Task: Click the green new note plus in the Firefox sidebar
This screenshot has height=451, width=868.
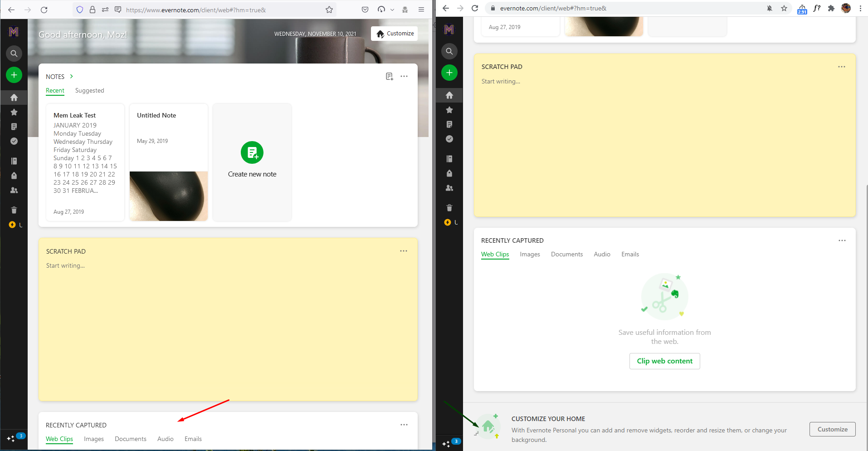Action: [14, 75]
